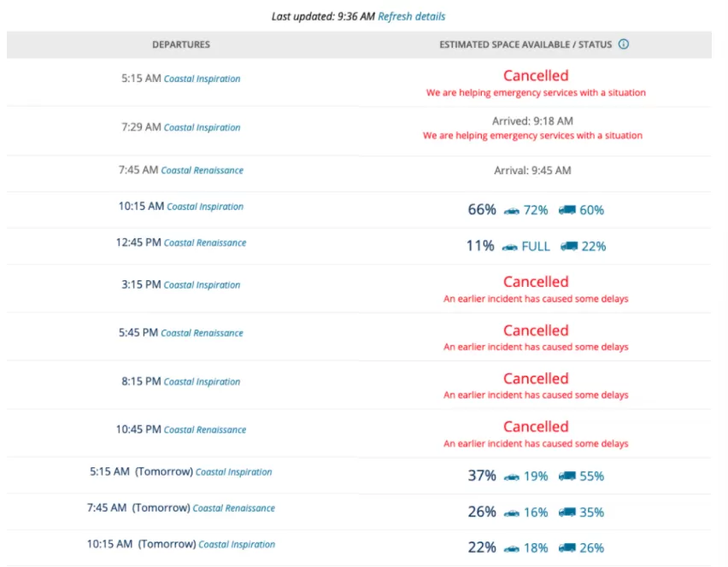The image size is (728, 567).
Task: Open Coastal Renaissance link for 7:45 AM today
Action: (202, 170)
